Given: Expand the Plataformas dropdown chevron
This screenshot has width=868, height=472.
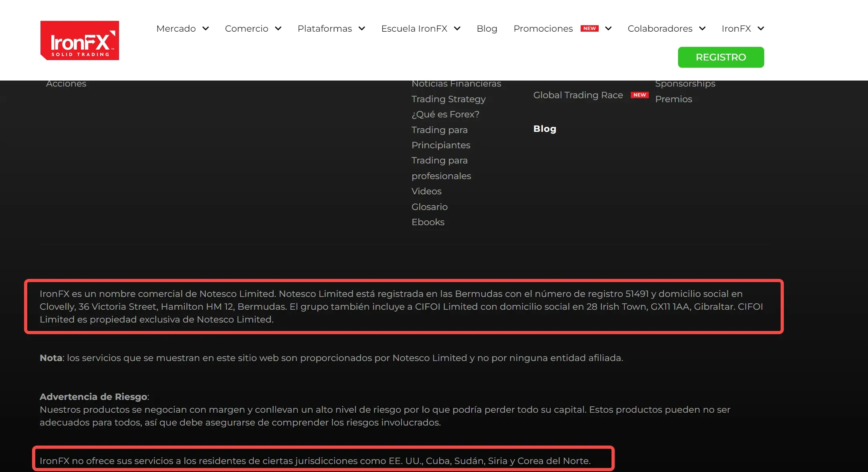Looking at the screenshot, I should [x=362, y=28].
